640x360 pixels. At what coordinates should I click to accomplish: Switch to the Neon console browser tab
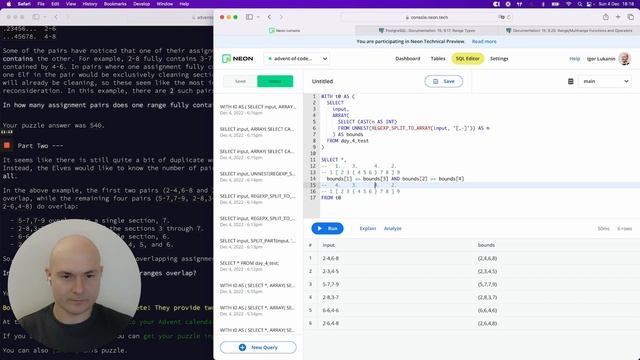point(284,31)
